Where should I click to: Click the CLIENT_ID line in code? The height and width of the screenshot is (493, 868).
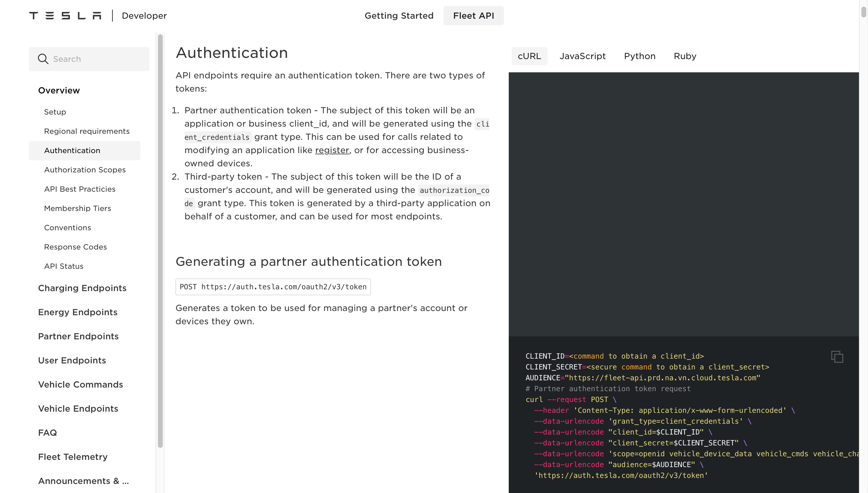point(615,356)
